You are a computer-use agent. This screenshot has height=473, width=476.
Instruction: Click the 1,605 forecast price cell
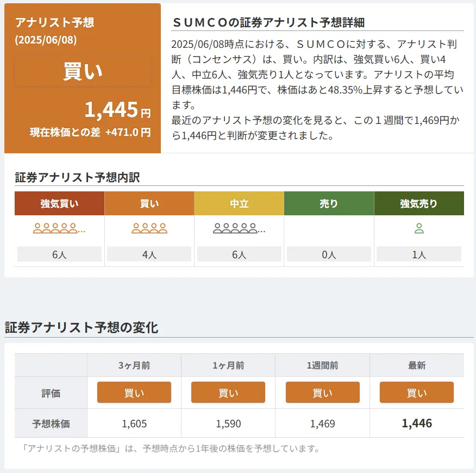pyautogui.click(x=134, y=424)
